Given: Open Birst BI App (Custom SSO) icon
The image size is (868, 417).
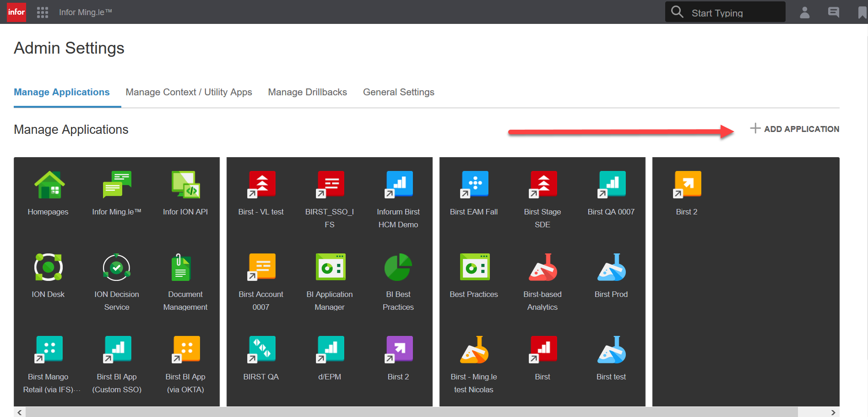Looking at the screenshot, I should (117, 350).
